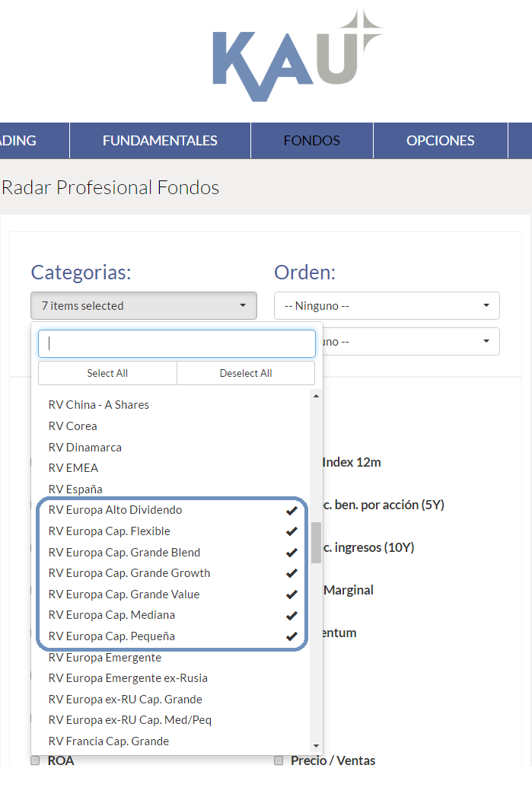Enable the ROA checkbox
Viewport: 532px width, 797px height.
35,760
